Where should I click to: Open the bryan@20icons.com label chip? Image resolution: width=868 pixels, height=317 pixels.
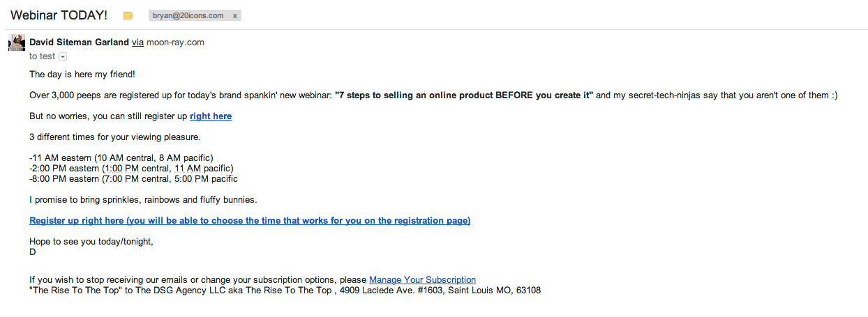(188, 15)
